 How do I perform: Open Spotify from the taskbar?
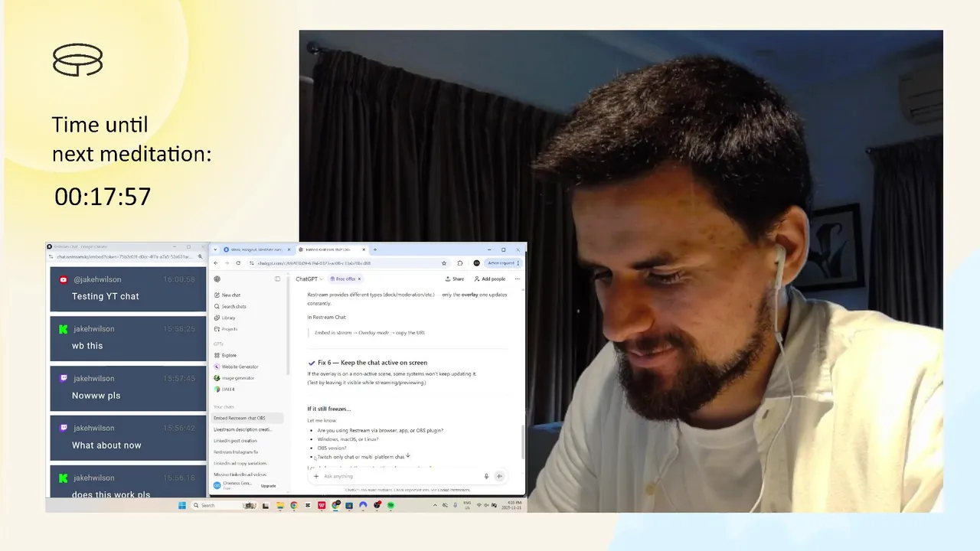coord(390,505)
